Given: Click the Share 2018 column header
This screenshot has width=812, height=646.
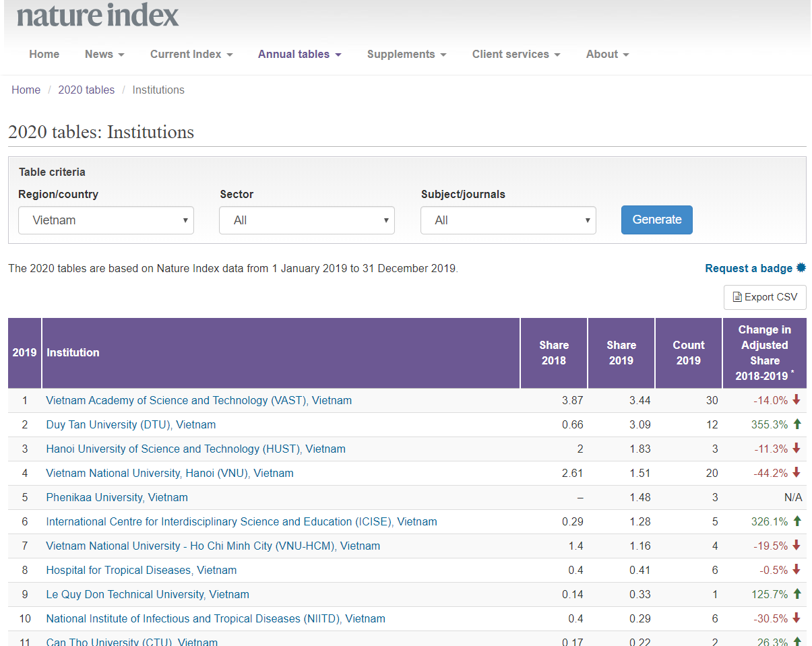Looking at the screenshot, I should tap(554, 353).
